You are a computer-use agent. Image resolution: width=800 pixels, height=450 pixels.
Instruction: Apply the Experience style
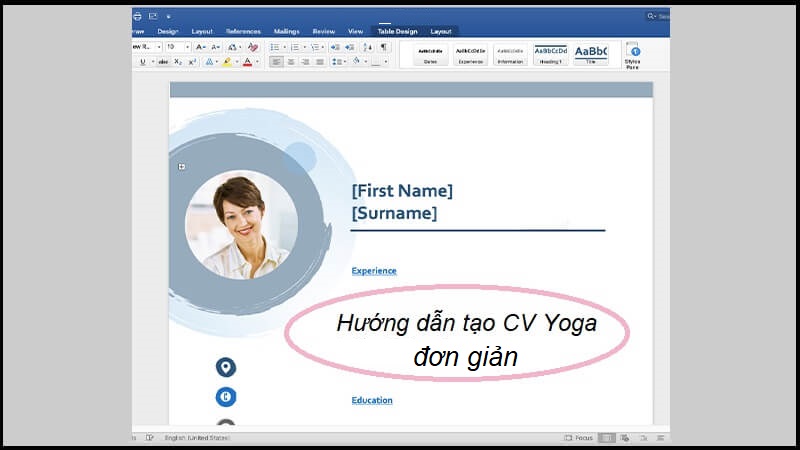click(x=470, y=55)
